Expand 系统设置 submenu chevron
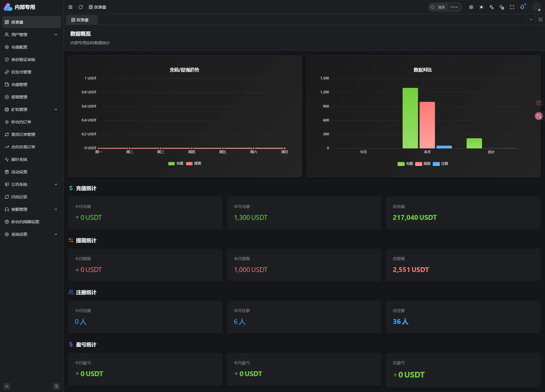This screenshot has width=545, height=392. pos(56,234)
